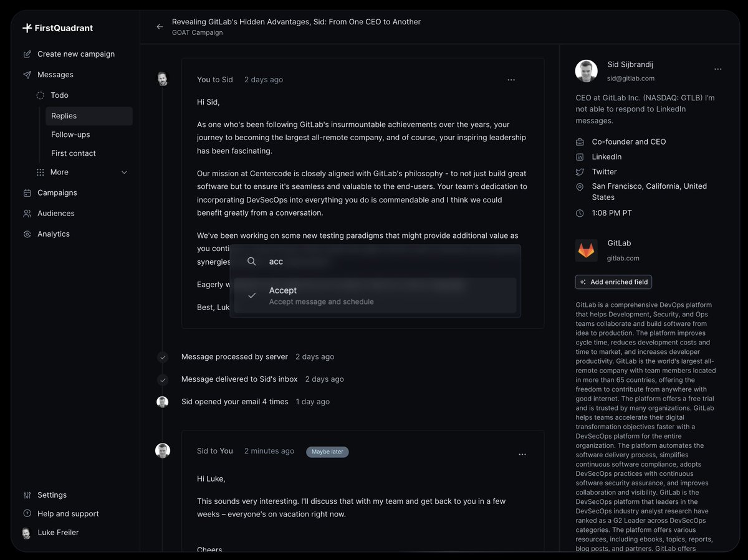Click the GOAT Campaign subtitle

tap(197, 33)
